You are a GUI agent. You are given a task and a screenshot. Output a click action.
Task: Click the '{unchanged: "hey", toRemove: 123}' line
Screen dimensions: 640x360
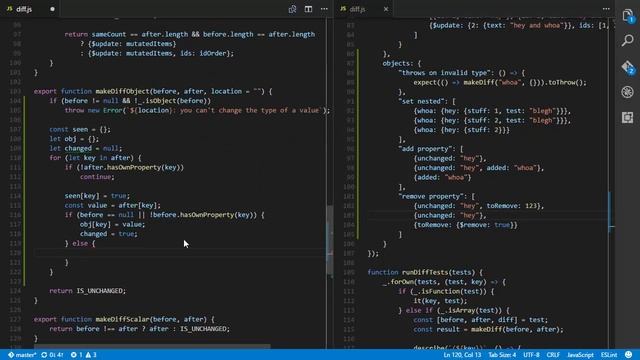(x=479, y=206)
